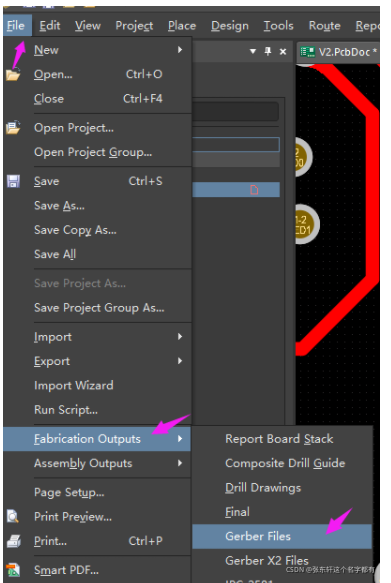Choose Close from File menu
Image resolution: width=391 pixels, height=583 pixels.
97,99
